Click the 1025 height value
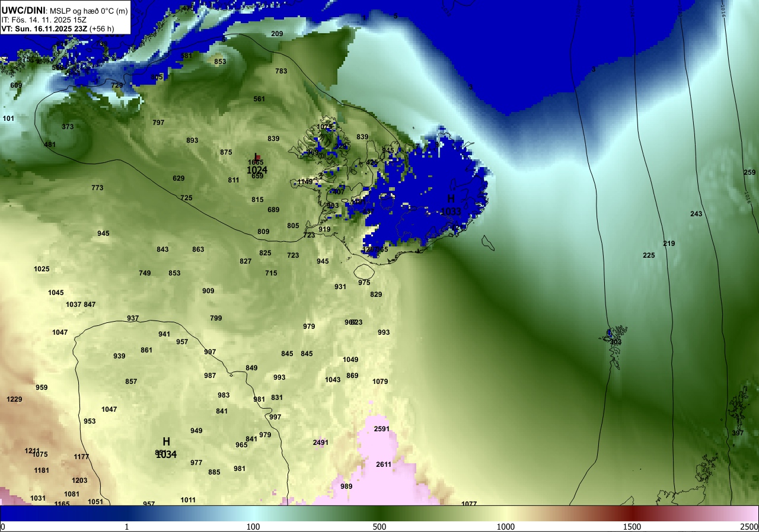 point(42,269)
